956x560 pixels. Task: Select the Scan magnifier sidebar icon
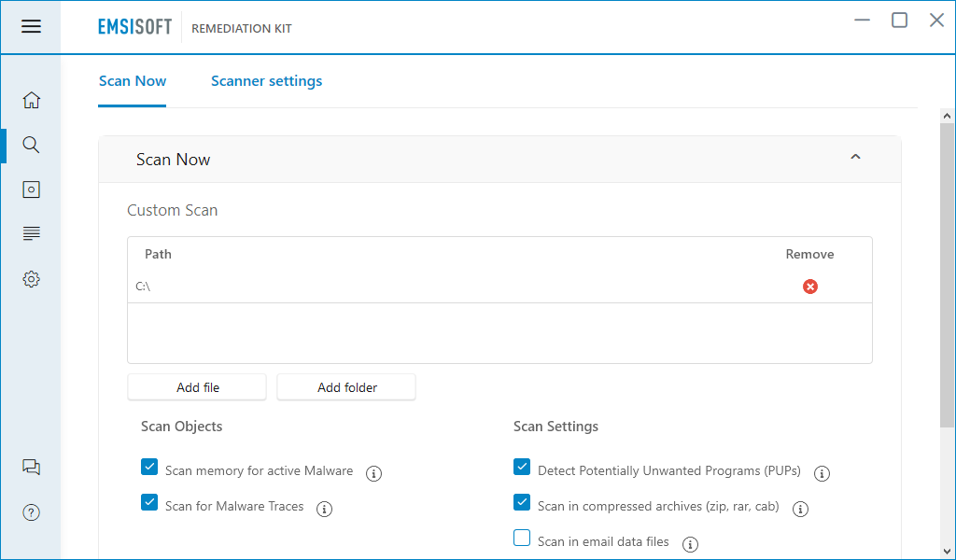click(31, 145)
